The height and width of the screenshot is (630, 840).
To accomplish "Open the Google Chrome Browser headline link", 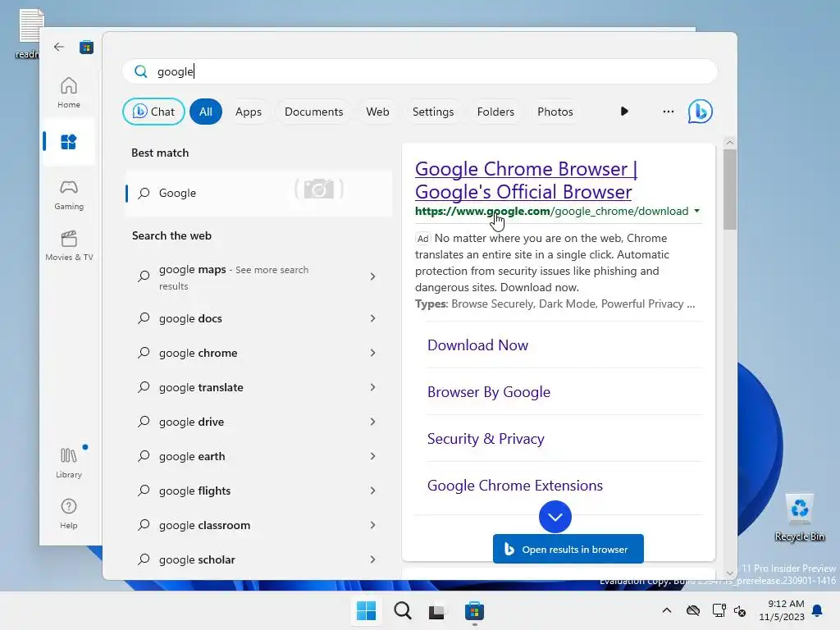I will point(526,180).
